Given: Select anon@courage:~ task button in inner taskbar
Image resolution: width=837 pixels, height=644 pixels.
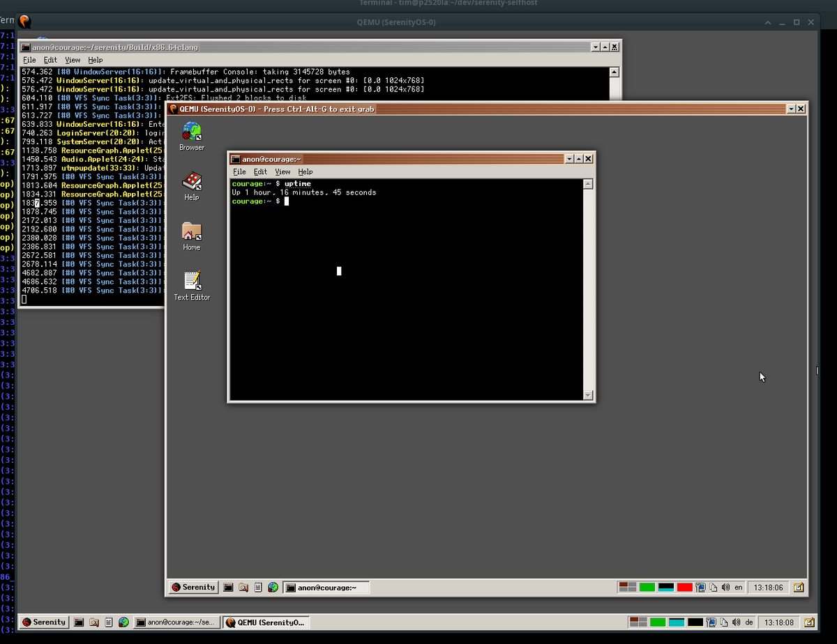Looking at the screenshot, I should click(x=326, y=588).
